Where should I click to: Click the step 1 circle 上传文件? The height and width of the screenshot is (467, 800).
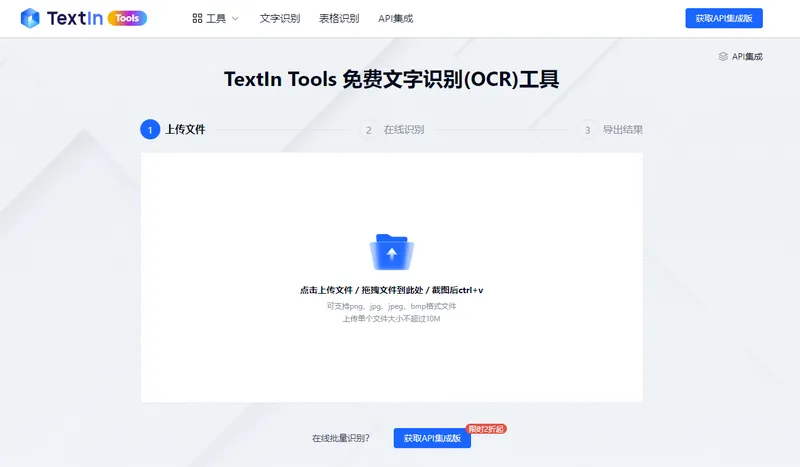click(150, 130)
